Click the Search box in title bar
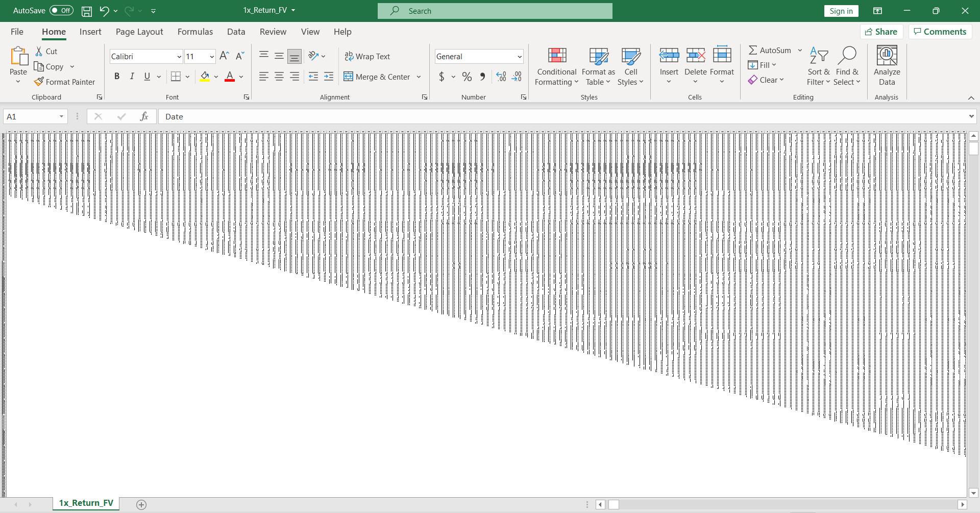 tap(495, 11)
